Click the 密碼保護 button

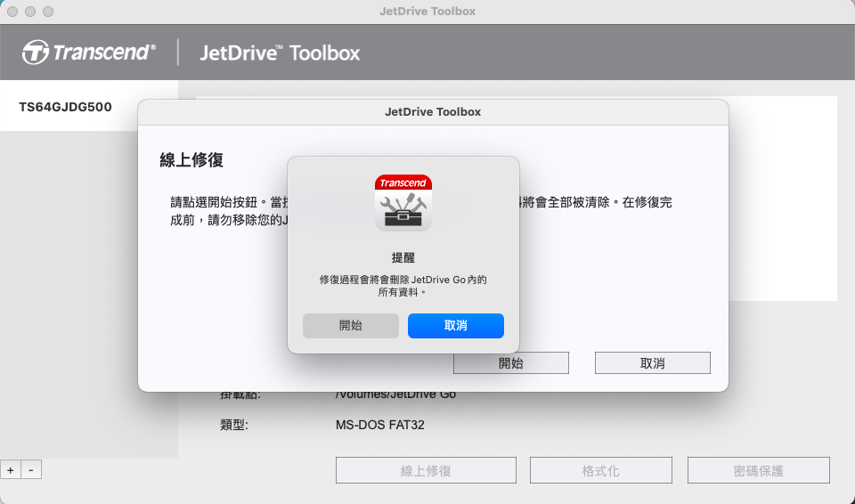point(759,471)
